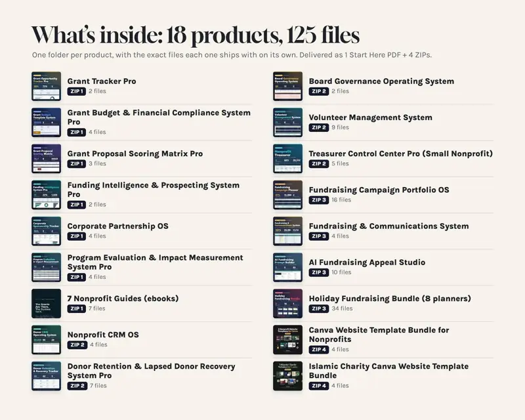The width and height of the screenshot is (525, 420).
Task: Click the "Grant Proposal Scoring Matrix Pro" title
Action: pos(135,154)
